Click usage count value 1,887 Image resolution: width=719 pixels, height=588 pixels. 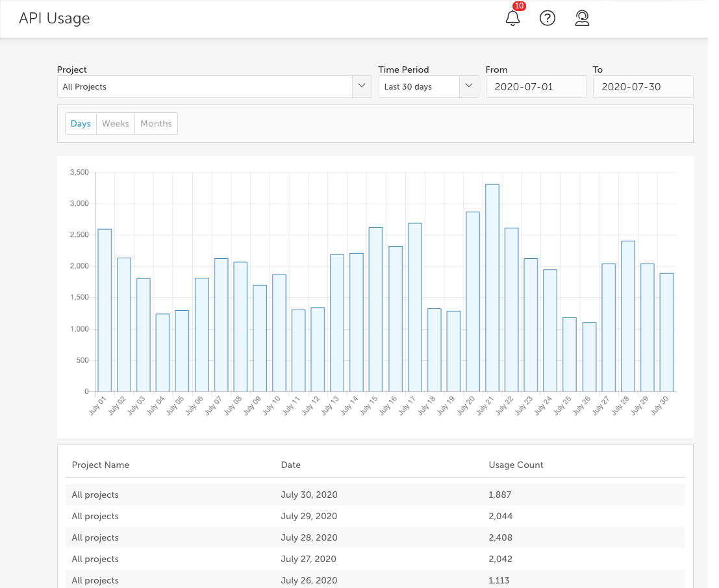coord(500,495)
